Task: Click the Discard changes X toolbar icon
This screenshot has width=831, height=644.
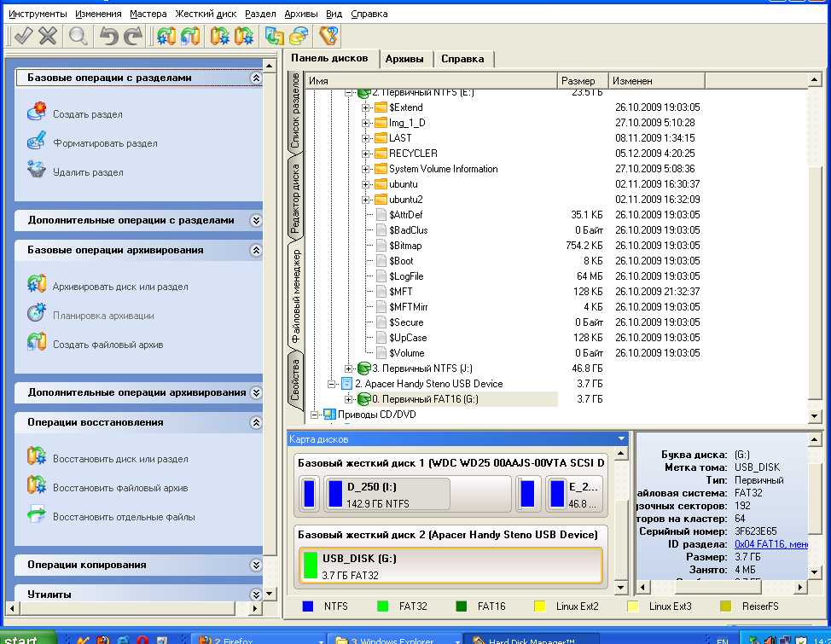Action: [x=49, y=36]
